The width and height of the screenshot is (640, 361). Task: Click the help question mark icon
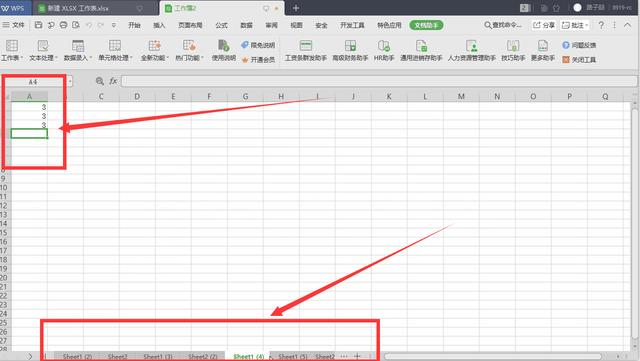[601, 25]
